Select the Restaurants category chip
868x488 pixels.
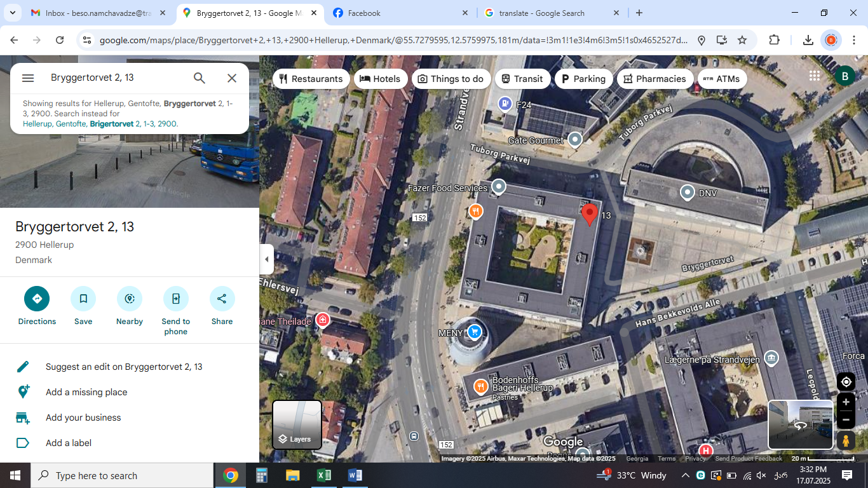(311, 79)
